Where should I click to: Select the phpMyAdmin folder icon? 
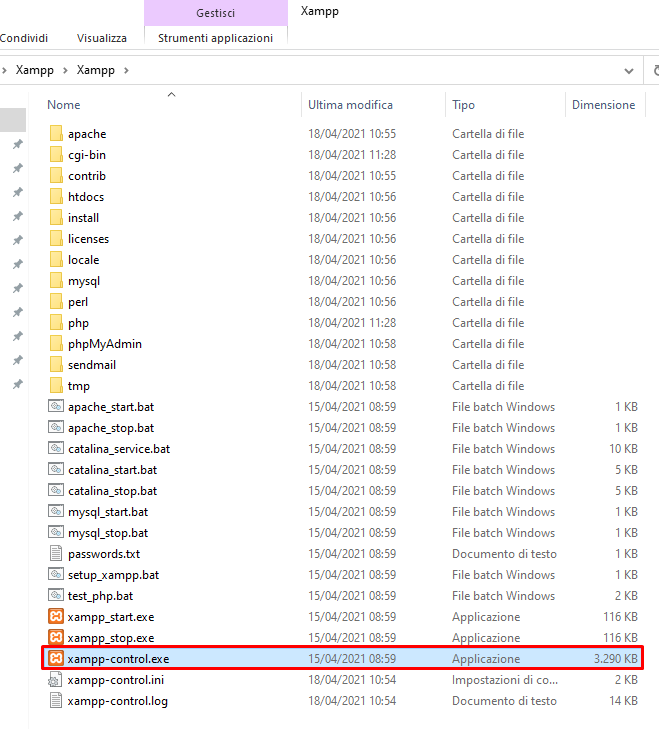point(56,343)
